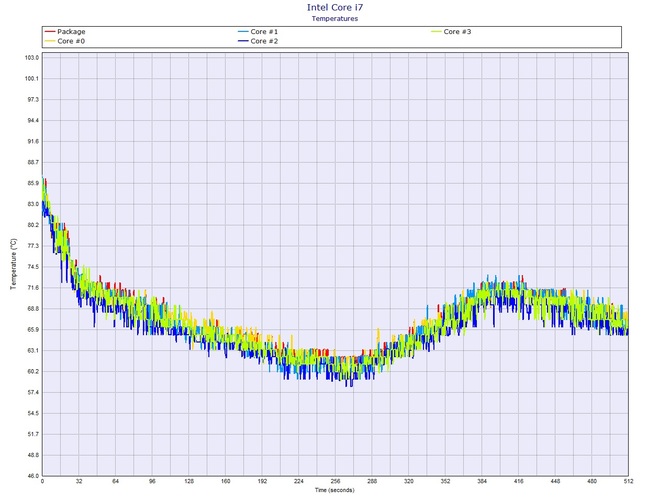Click the 46.0 y-axis value

pos(33,476)
